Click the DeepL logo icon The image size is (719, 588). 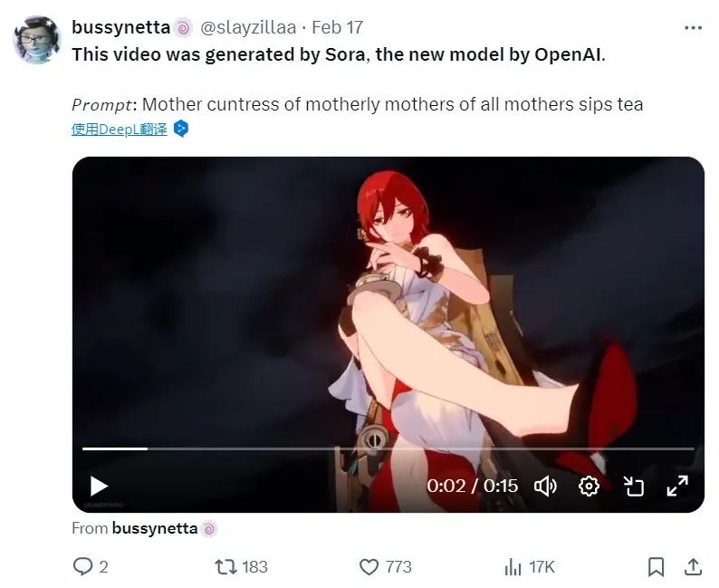tap(181, 129)
